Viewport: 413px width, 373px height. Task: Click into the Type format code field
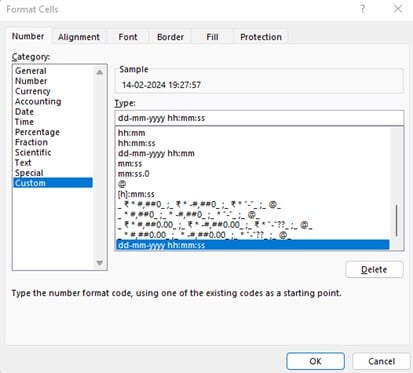[x=259, y=118]
